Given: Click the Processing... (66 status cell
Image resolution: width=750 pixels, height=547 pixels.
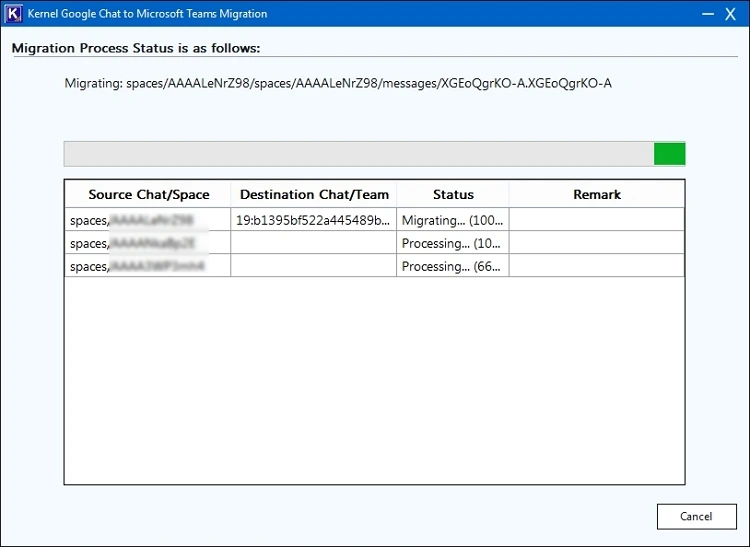Looking at the screenshot, I should 453,266.
